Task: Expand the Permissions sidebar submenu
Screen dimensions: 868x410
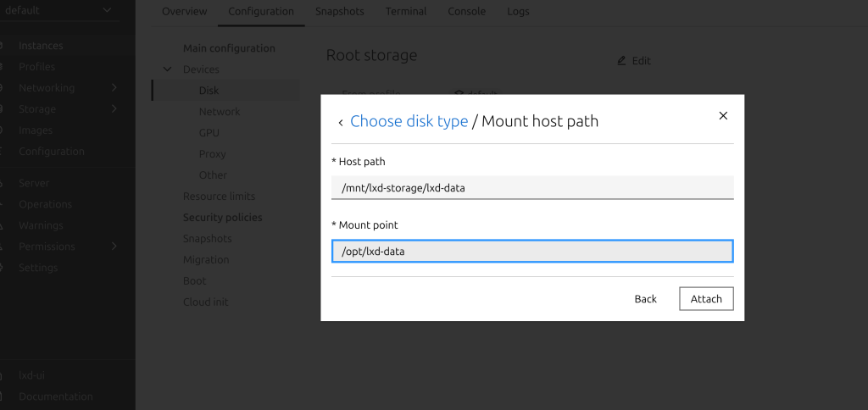Action: [x=114, y=247]
